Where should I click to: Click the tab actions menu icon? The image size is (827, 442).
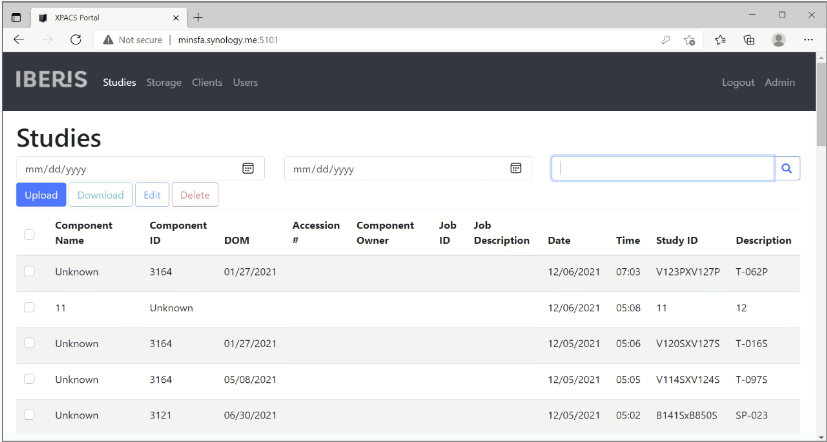(16, 17)
